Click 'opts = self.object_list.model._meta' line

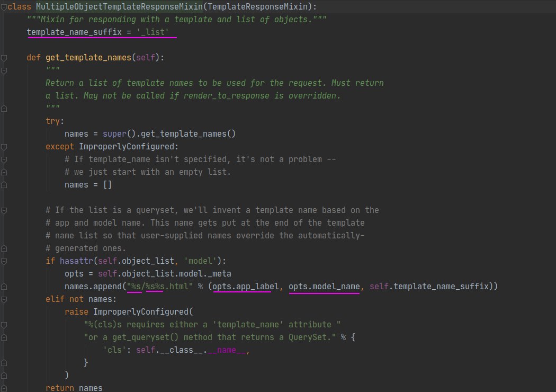(148, 274)
